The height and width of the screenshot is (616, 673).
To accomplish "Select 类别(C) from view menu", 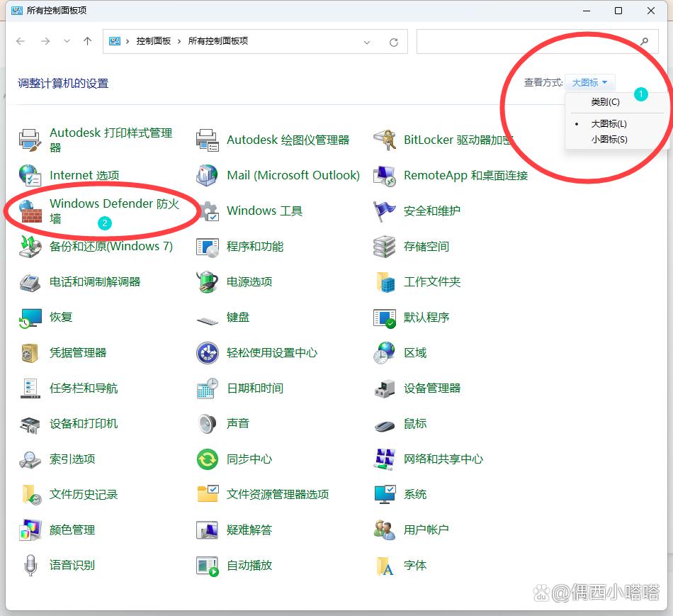I will point(605,102).
